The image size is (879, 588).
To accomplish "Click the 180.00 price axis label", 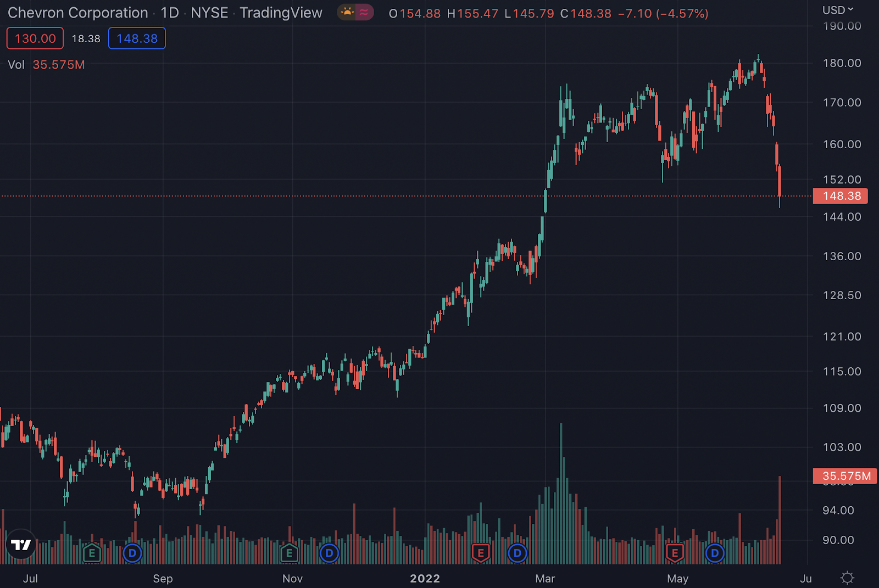I will 842,63.
